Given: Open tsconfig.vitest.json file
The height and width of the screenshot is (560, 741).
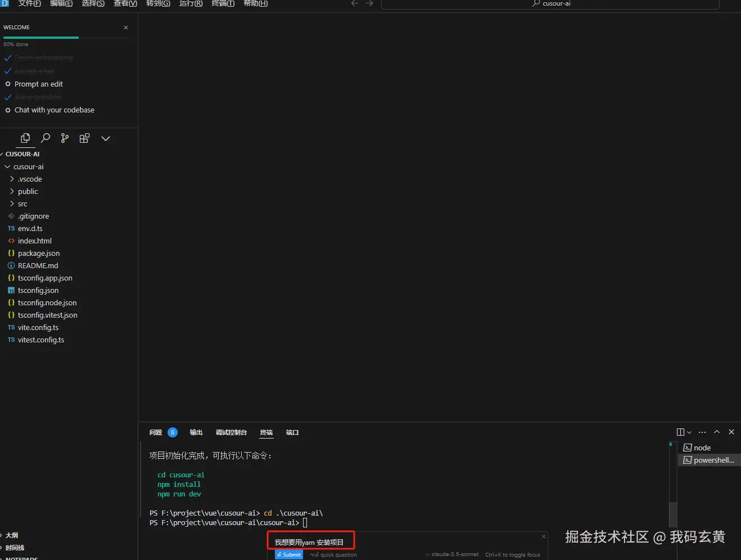Looking at the screenshot, I should (48, 315).
